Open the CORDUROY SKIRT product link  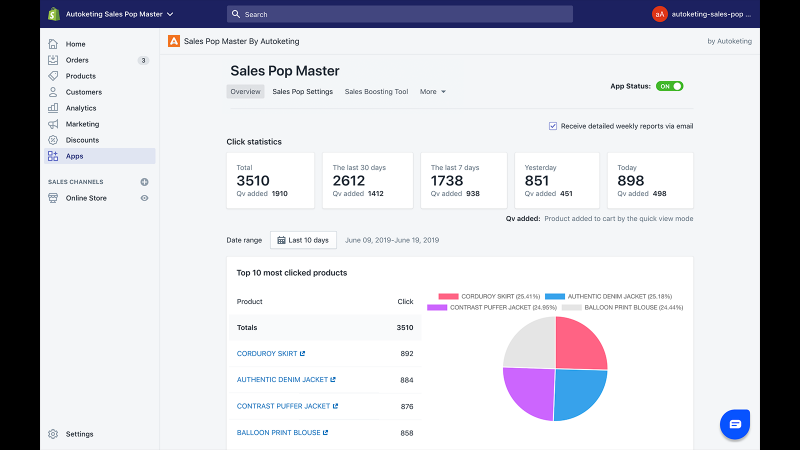tap(267, 353)
